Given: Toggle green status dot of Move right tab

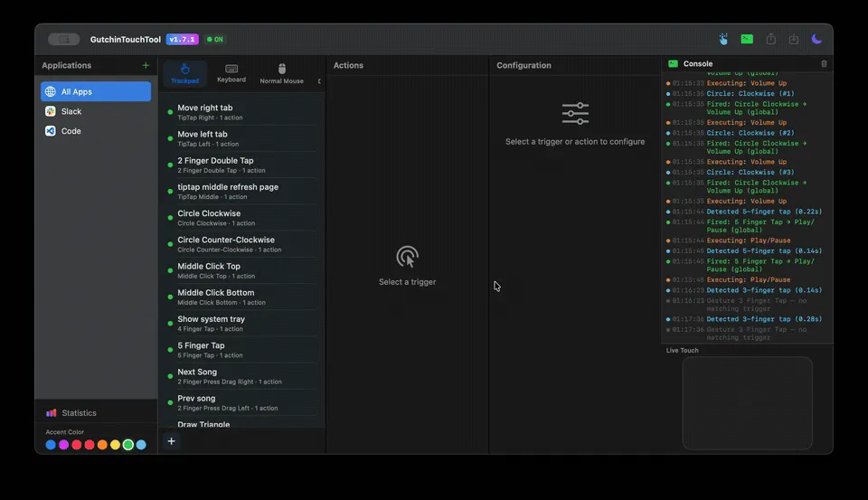Looking at the screenshot, I should (170, 112).
